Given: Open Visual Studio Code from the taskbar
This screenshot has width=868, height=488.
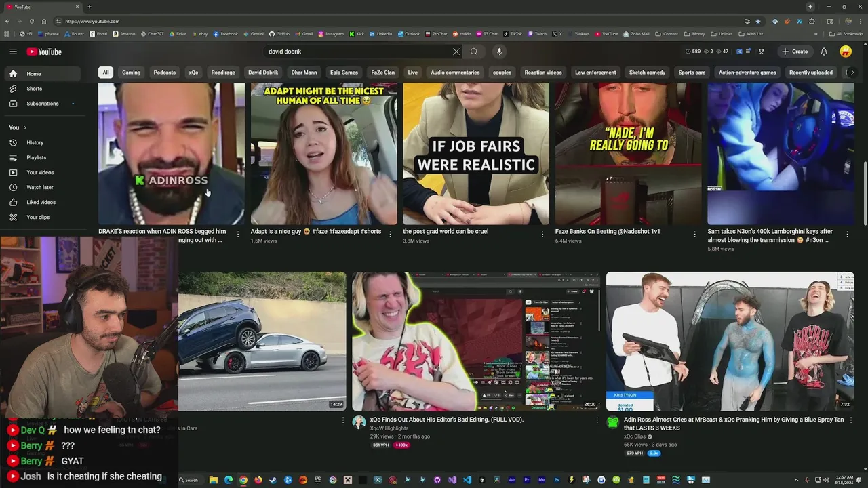Looking at the screenshot, I should (x=467, y=480).
